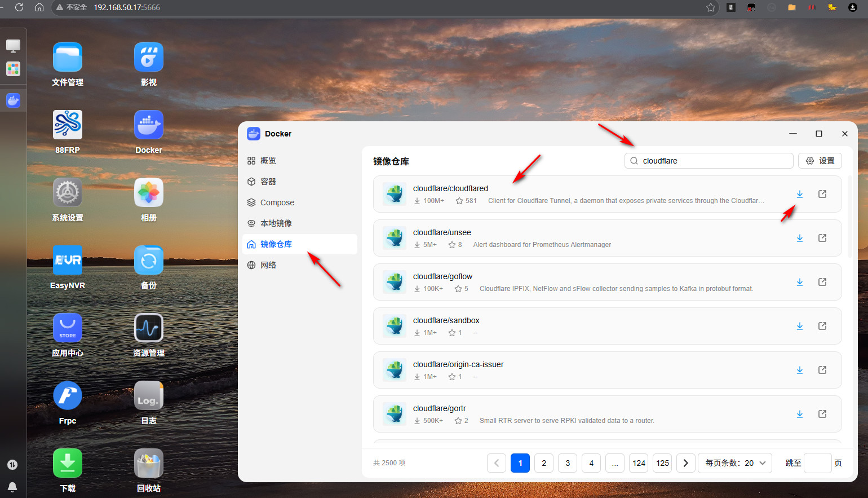Open cloudflare/unsee external link icon

pos(822,238)
